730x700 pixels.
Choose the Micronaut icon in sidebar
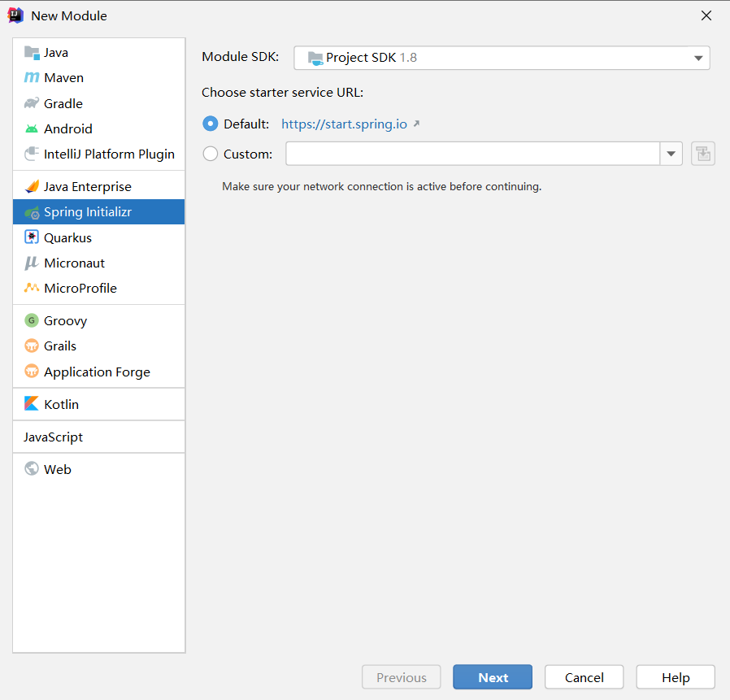(32, 263)
